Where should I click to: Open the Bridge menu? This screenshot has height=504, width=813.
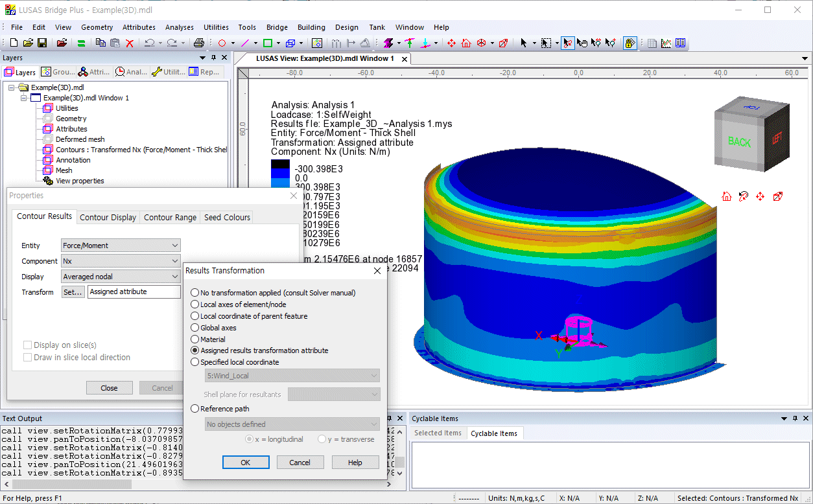pos(277,27)
